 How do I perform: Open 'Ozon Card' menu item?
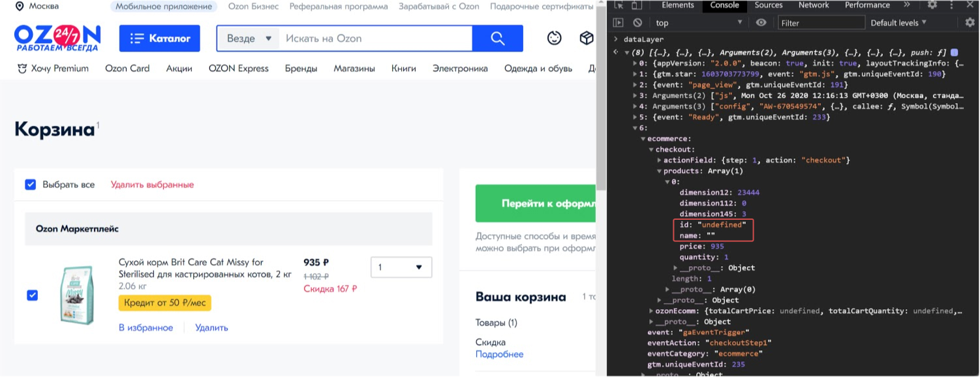pyautogui.click(x=127, y=68)
